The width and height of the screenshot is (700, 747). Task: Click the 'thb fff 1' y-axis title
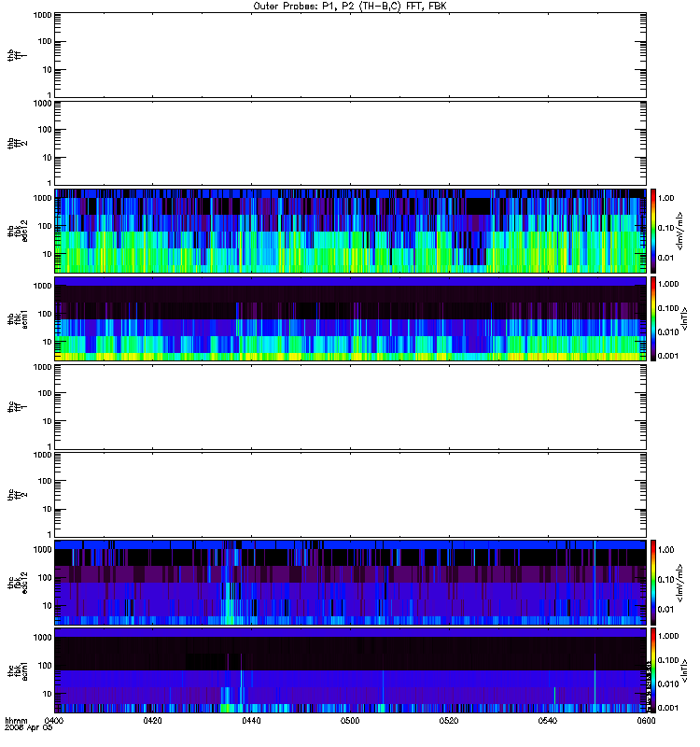17,55
